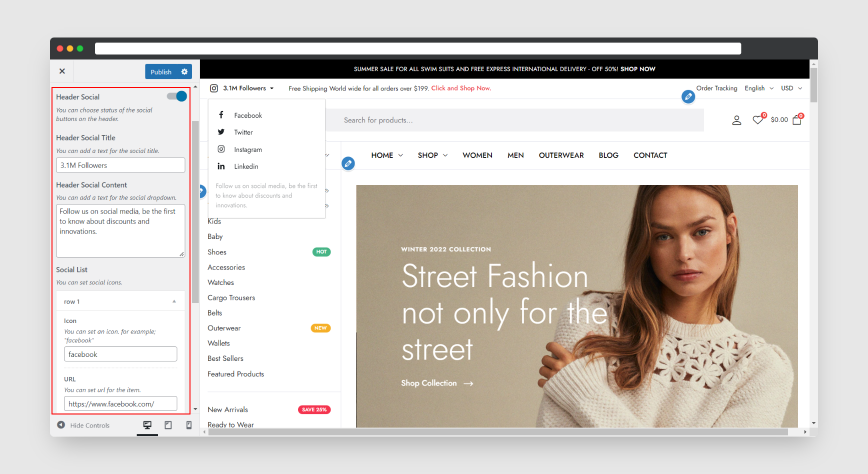
Task: Switch preview to mobile view icon
Action: tap(189, 424)
